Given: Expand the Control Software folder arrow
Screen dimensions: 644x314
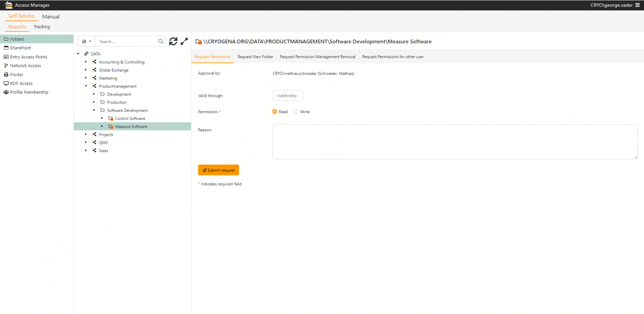Looking at the screenshot, I should pos(102,119).
